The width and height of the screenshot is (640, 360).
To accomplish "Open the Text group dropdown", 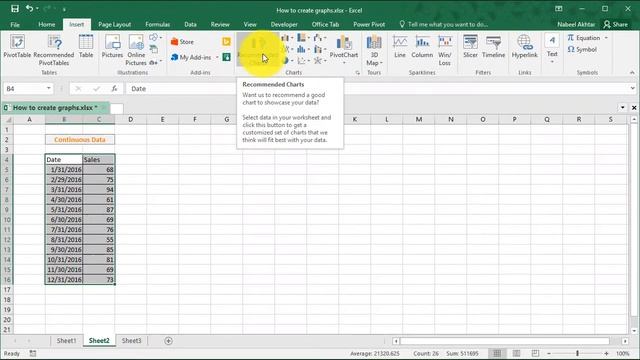I will click(552, 49).
